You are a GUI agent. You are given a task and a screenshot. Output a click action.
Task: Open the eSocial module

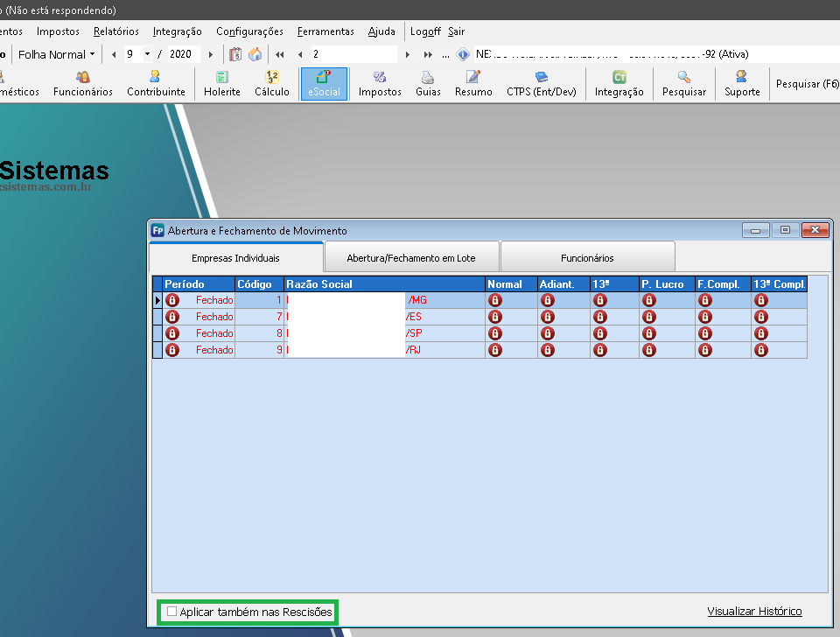tap(324, 84)
